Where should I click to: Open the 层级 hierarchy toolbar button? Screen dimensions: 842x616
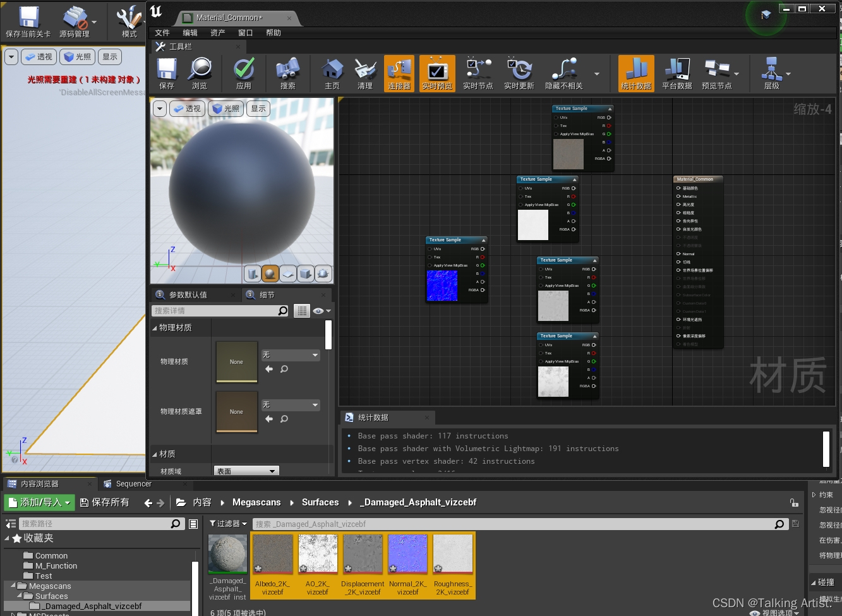772,73
